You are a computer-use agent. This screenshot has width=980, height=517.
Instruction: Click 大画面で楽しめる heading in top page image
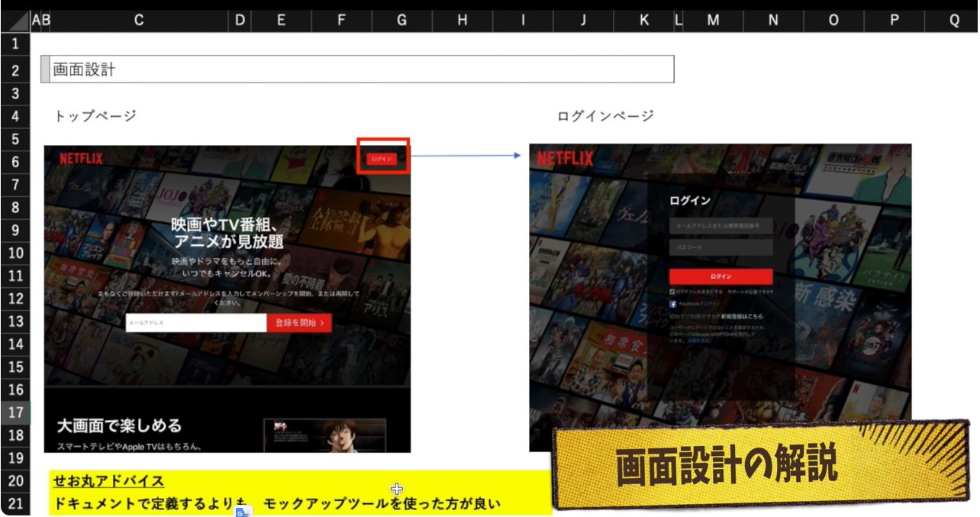pyautogui.click(x=120, y=425)
